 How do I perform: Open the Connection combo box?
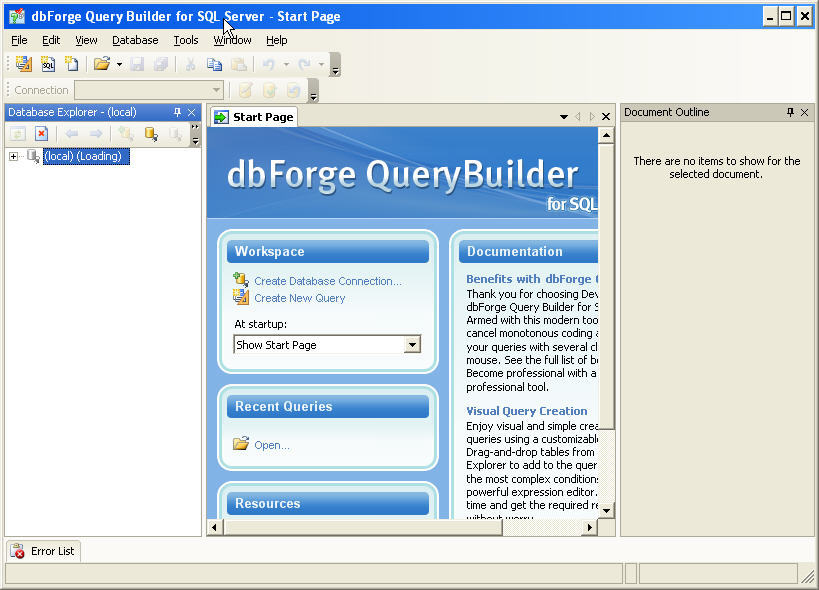click(149, 90)
